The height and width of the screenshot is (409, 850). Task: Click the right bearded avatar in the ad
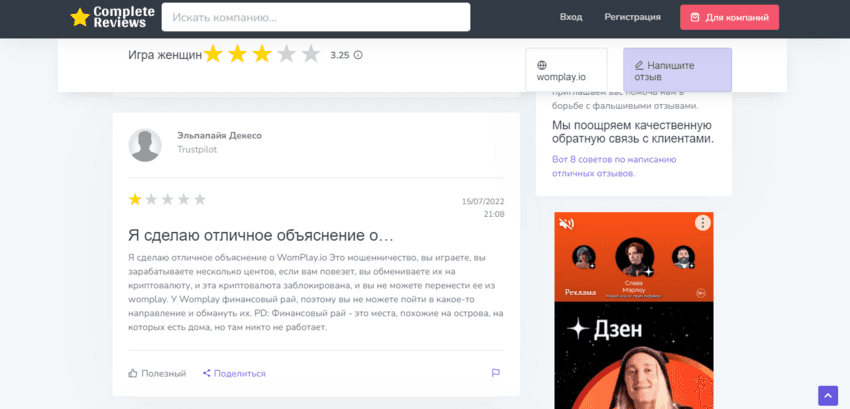click(683, 257)
